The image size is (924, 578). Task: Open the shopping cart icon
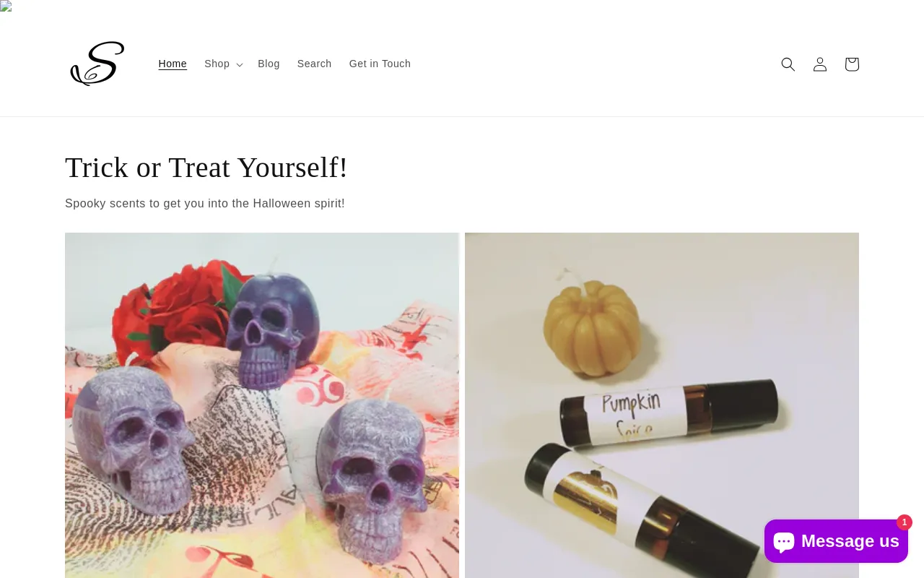[x=852, y=64]
